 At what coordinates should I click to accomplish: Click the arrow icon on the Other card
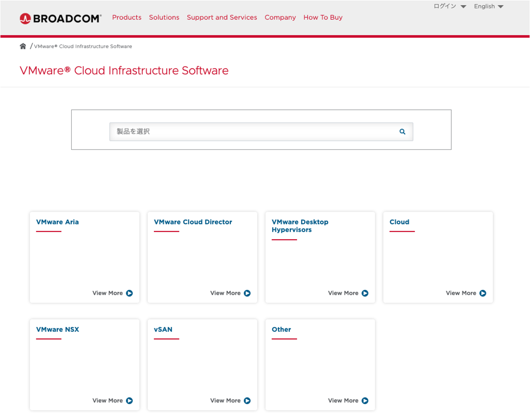pos(365,401)
